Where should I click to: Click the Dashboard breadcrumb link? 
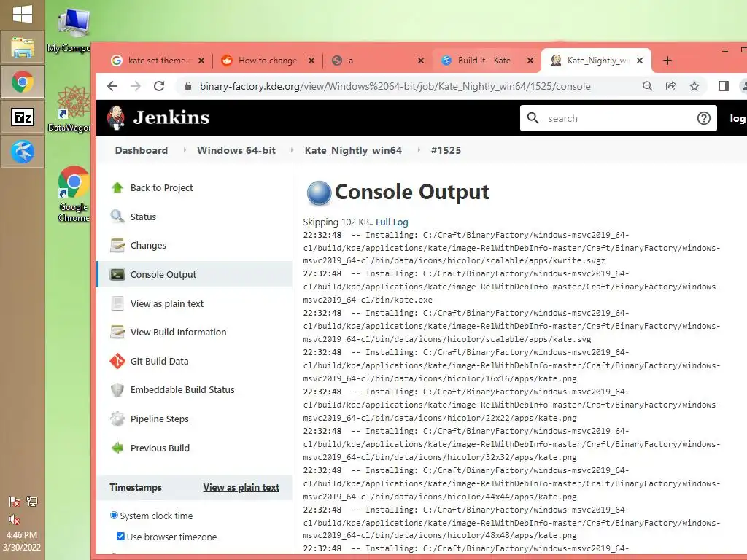click(141, 150)
